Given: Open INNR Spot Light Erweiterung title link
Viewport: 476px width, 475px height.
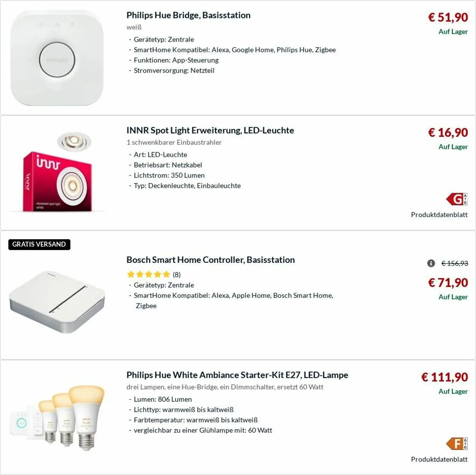Looking at the screenshot, I should point(210,130).
